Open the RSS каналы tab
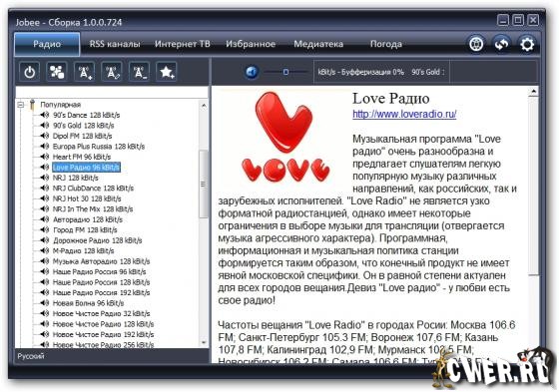Image resolution: width=559 pixels, height=392 pixels. (115, 44)
